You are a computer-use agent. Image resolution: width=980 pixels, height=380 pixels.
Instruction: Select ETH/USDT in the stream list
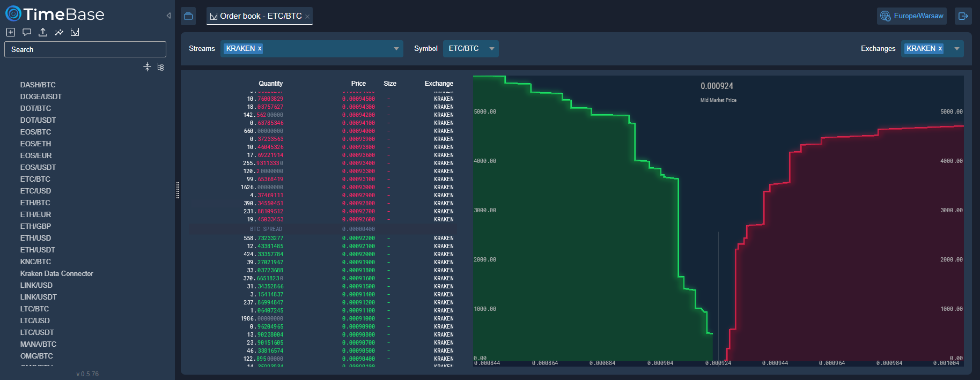click(38, 250)
